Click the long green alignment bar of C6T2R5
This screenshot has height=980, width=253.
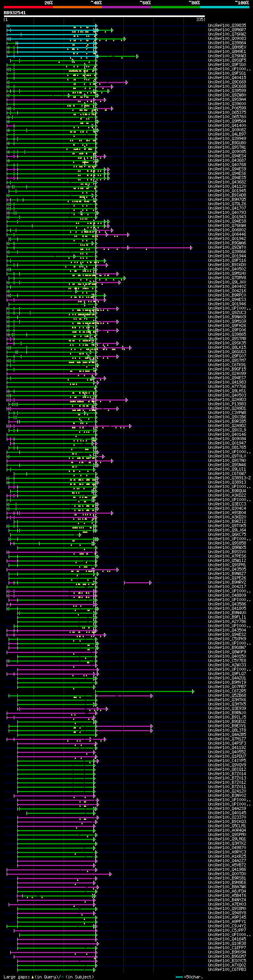point(145,691)
